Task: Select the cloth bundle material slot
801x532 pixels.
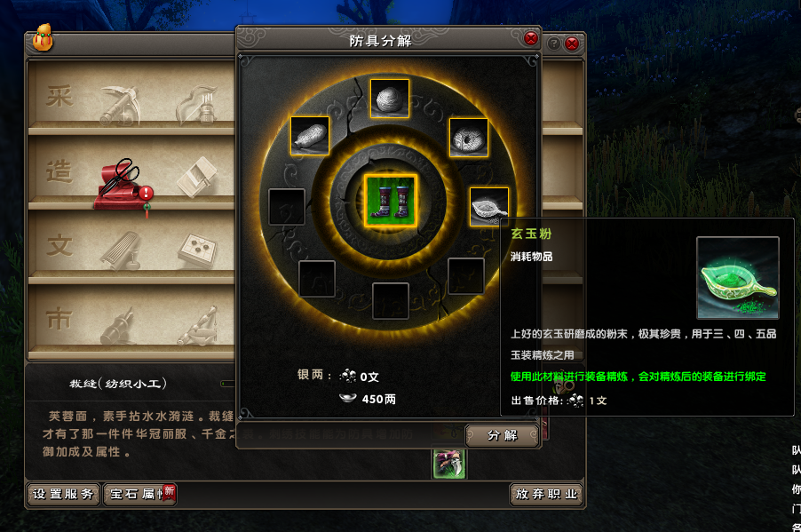Action: 310,135
